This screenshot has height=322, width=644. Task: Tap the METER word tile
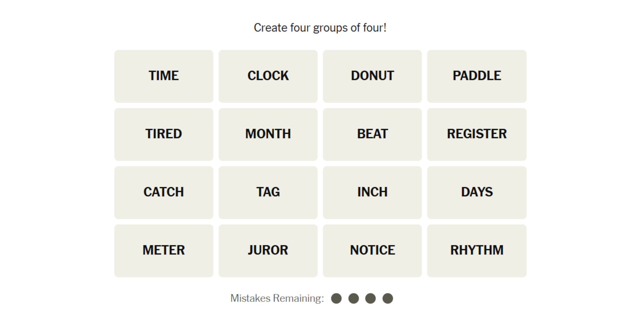click(x=164, y=251)
